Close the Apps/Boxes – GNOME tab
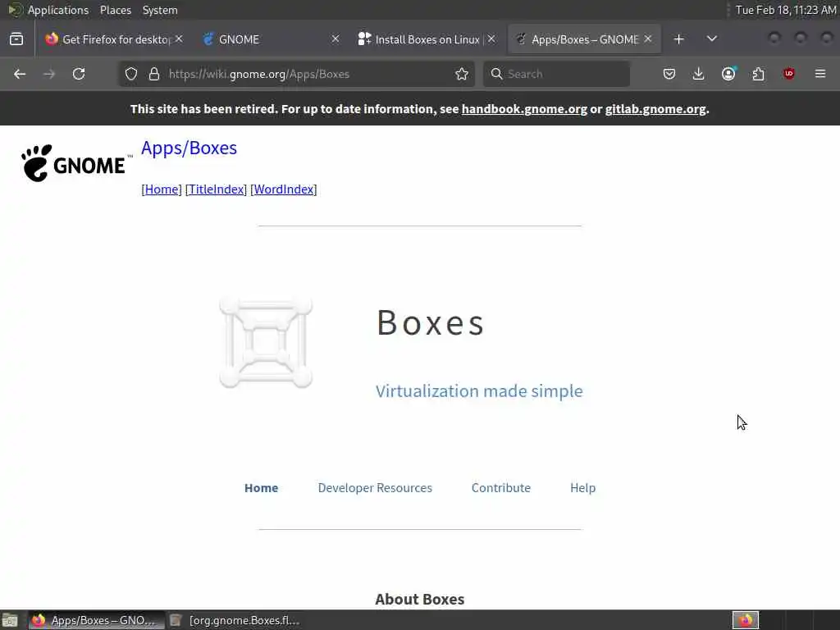Viewport: 840px width, 630px height. click(648, 39)
